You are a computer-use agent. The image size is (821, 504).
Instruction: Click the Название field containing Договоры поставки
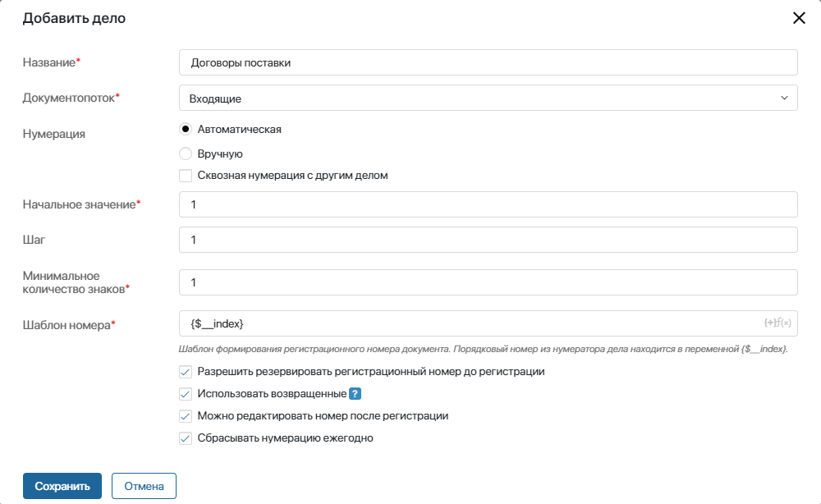point(488,62)
